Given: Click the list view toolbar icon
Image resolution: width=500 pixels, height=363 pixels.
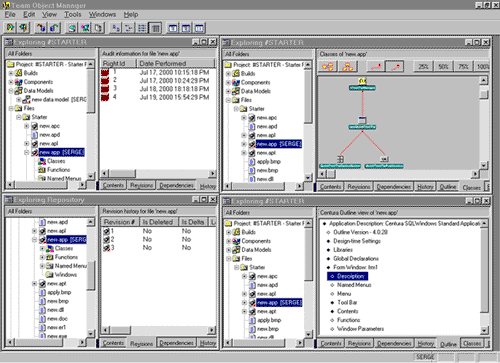Looking at the screenshot, I should click(x=142, y=28).
